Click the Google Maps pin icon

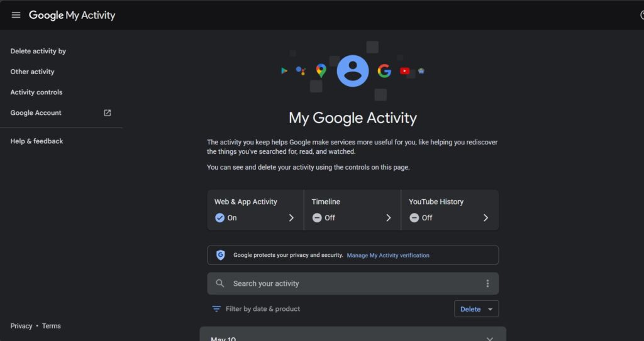pyautogui.click(x=321, y=71)
